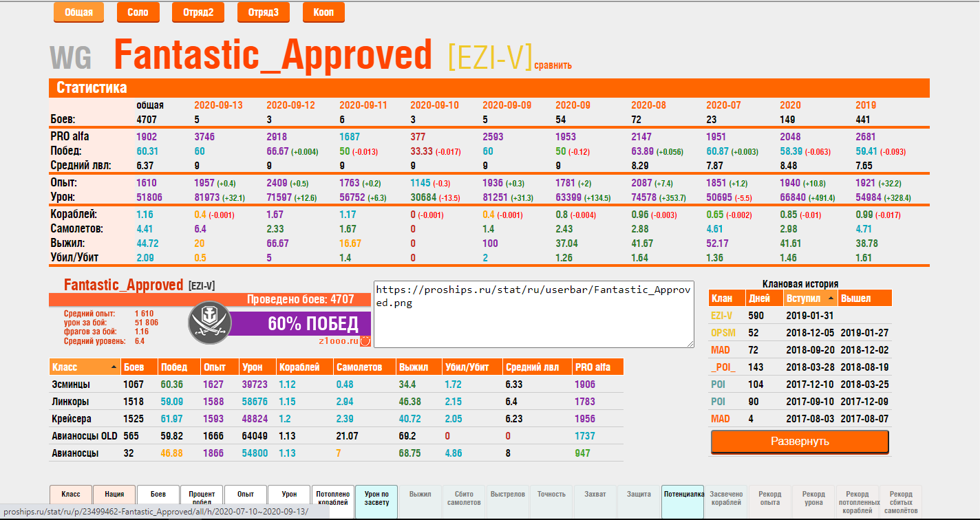Enable the Потенциалка column button
Image resolution: width=980 pixels, height=520 pixels.
(683, 494)
